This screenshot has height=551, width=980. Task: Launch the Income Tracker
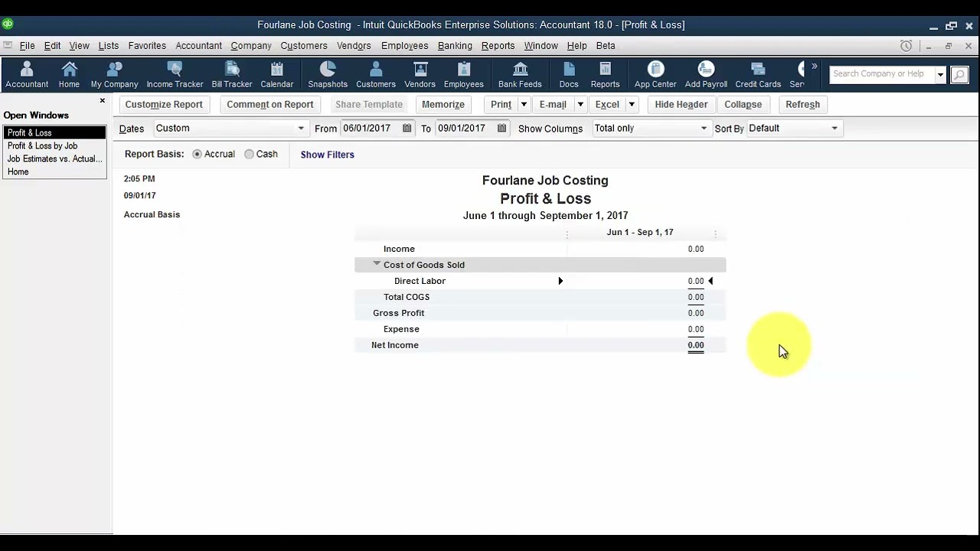(x=175, y=75)
